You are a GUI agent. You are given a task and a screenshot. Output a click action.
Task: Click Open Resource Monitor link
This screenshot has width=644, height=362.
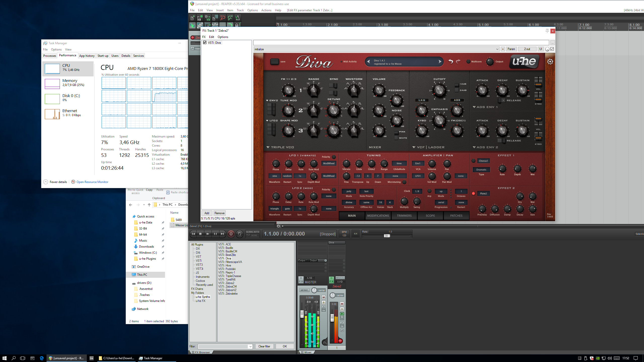92,182
